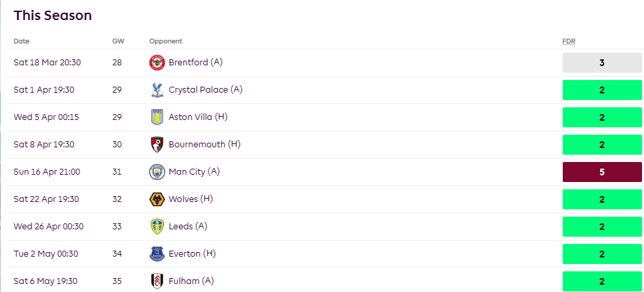
Task: Open the Man City (A) fixture link
Action: [x=194, y=172]
